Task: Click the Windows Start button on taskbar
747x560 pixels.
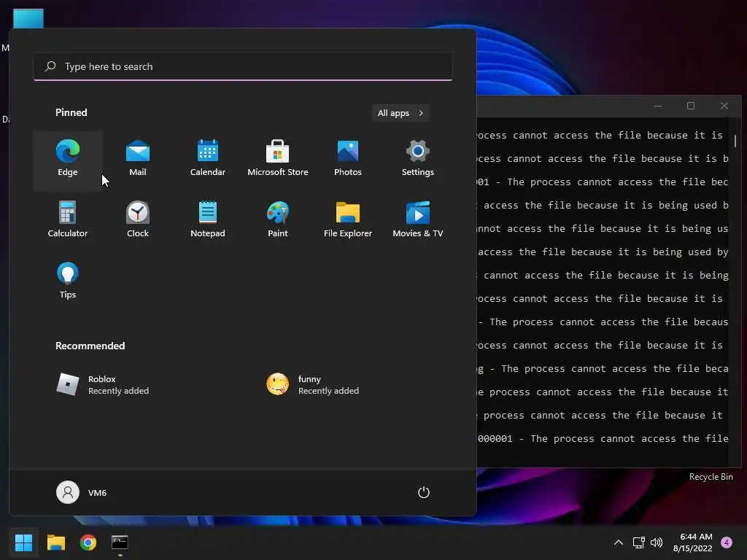Action: pos(23,542)
